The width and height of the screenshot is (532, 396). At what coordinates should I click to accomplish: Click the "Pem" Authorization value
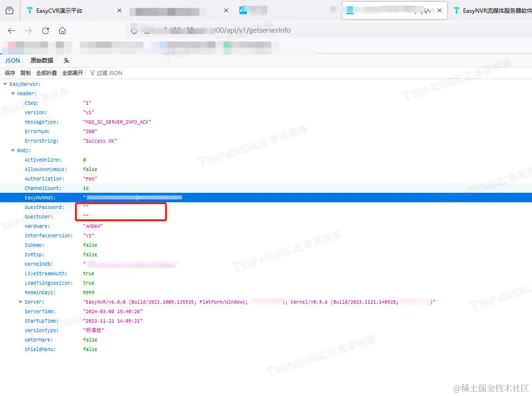click(90, 179)
